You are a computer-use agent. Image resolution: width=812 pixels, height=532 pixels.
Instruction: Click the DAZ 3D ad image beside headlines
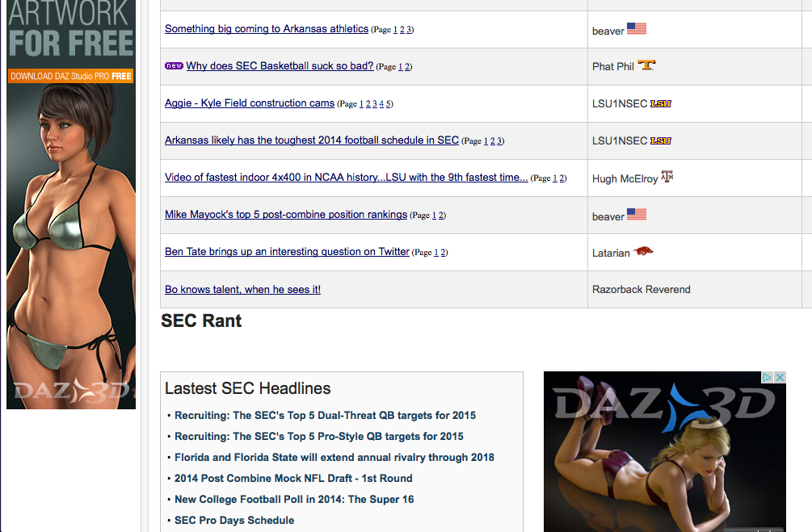[x=664, y=451]
